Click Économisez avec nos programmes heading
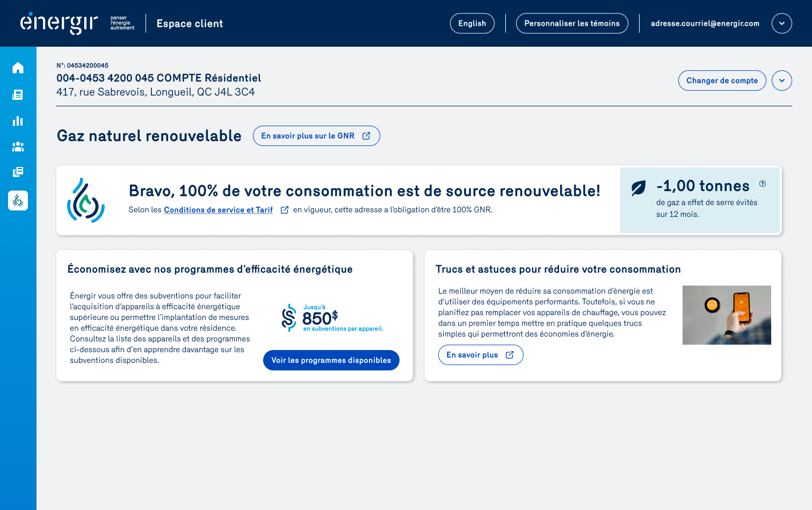The image size is (812, 510). tap(210, 269)
